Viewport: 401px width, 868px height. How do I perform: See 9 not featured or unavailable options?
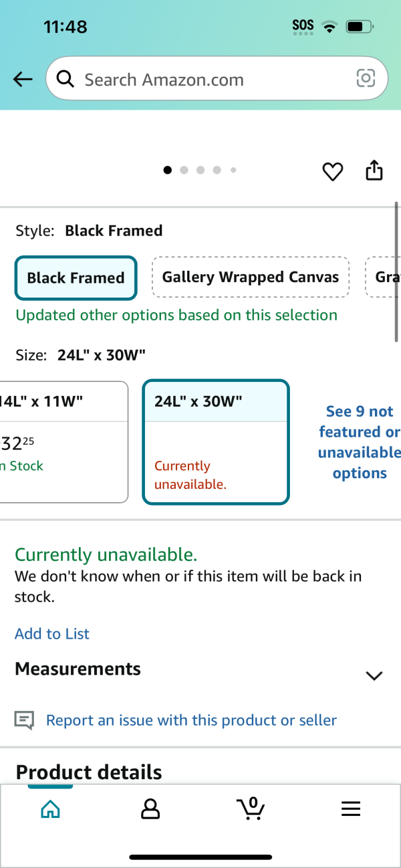360,442
